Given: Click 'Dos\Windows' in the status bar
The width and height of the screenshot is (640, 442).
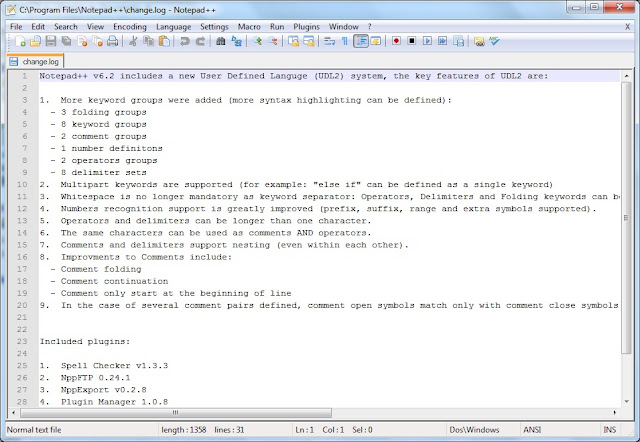Looking at the screenshot, I should 474,430.
